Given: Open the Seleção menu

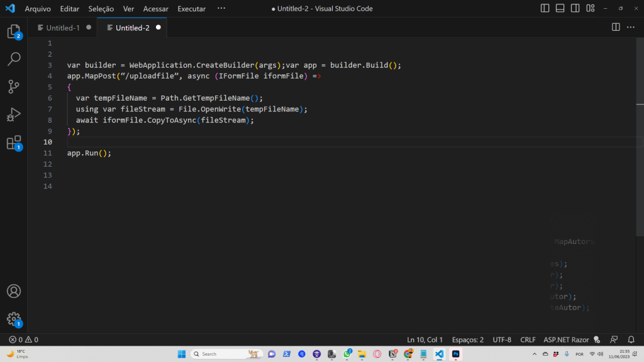Looking at the screenshot, I should [101, 9].
